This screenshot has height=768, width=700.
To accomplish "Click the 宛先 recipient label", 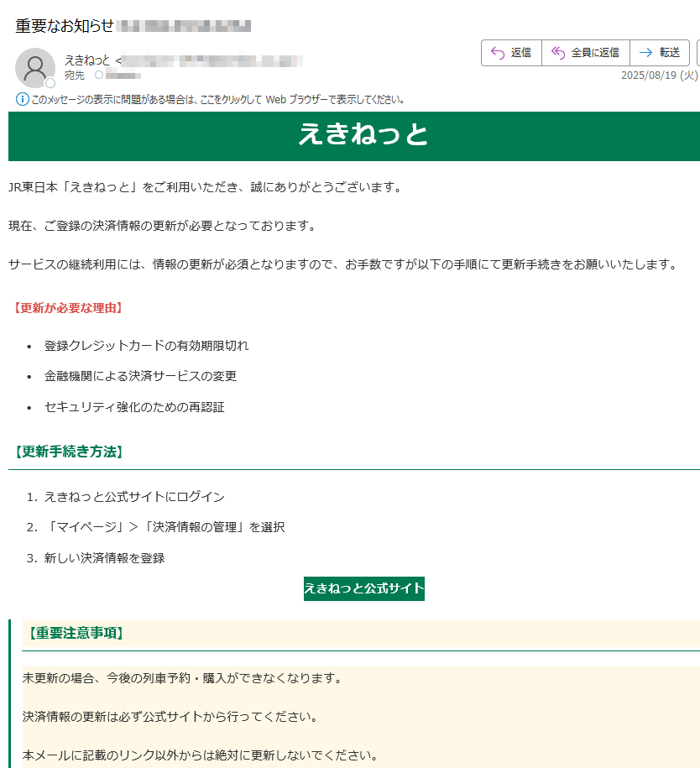I will pyautogui.click(x=75, y=76).
